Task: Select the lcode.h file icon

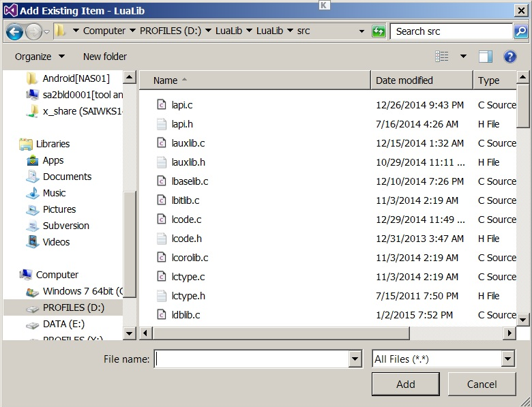Action: point(162,239)
